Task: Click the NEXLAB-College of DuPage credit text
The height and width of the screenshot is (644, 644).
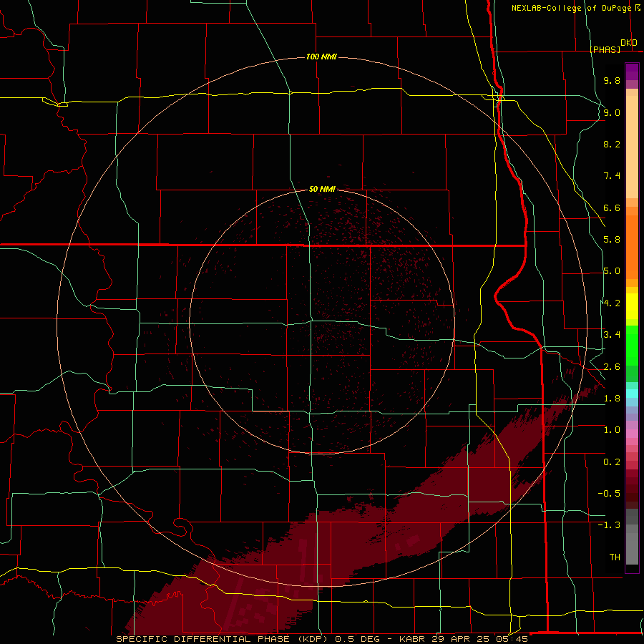Action: [x=571, y=8]
